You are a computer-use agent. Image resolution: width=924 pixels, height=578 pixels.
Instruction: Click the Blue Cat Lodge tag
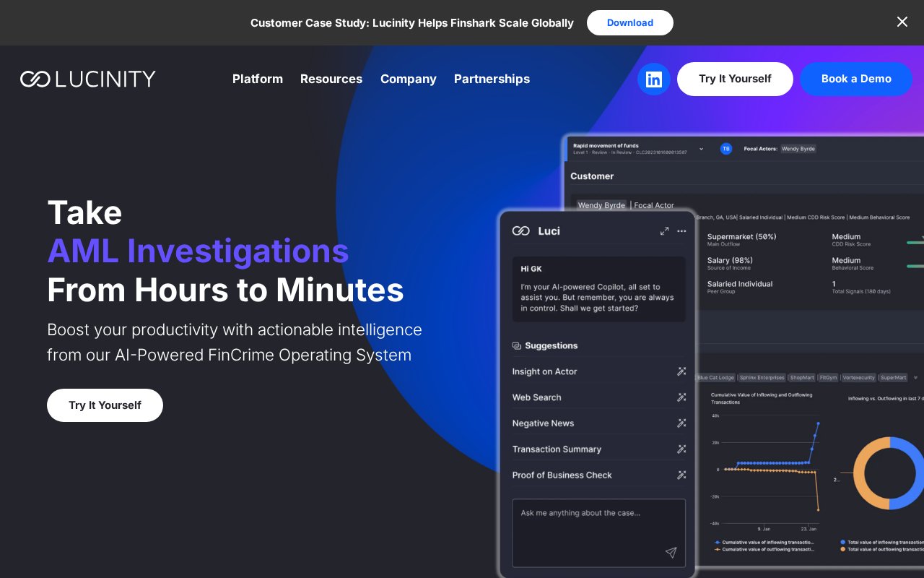(x=716, y=378)
